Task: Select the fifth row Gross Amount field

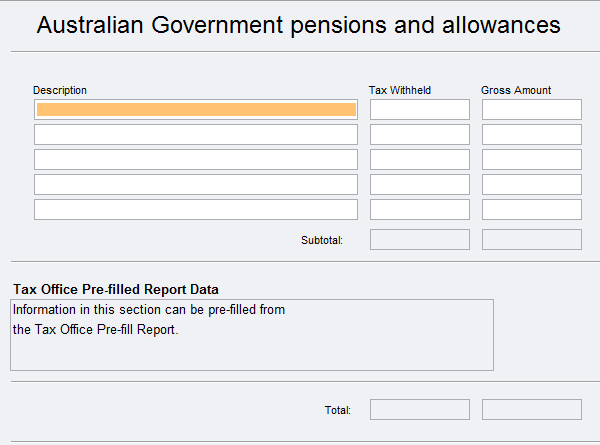Action: coord(532,210)
